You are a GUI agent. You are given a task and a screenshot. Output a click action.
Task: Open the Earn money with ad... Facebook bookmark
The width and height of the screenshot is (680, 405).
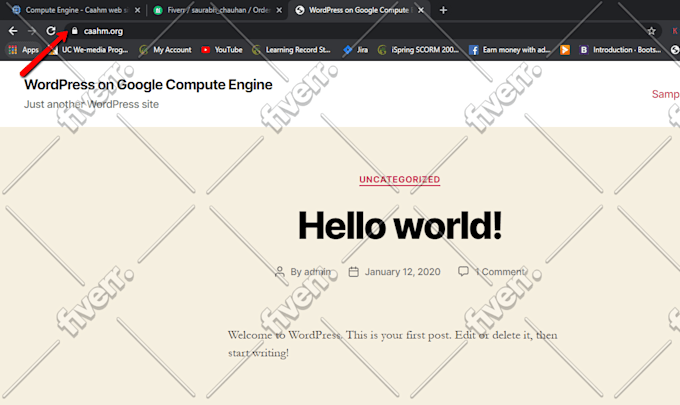[x=510, y=50]
